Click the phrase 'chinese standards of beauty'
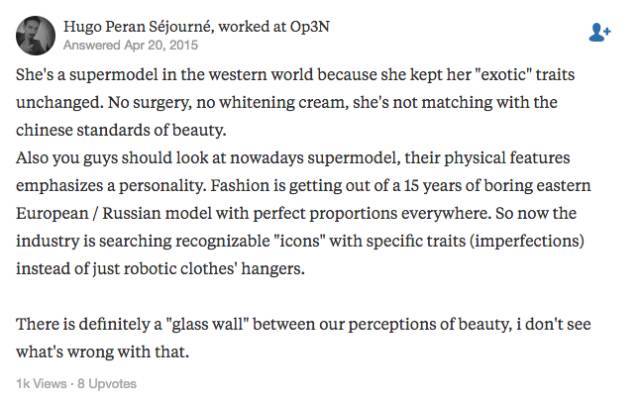640x401 pixels. click(121, 130)
